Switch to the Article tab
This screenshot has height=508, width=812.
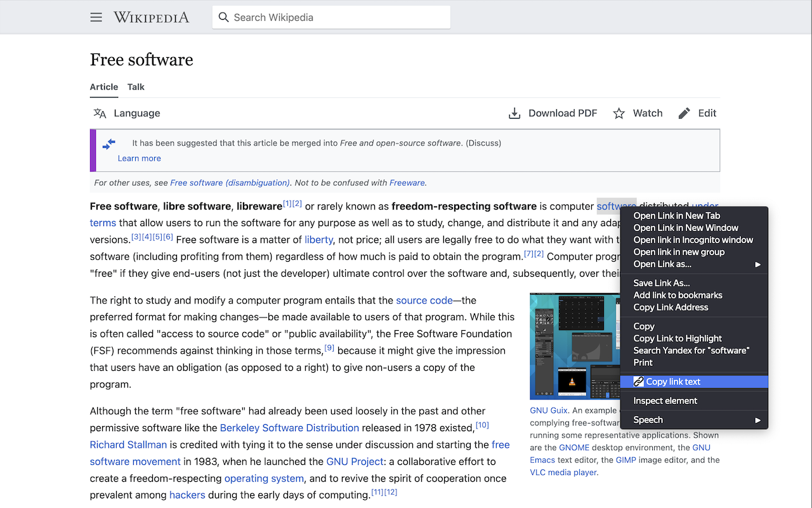pos(104,87)
